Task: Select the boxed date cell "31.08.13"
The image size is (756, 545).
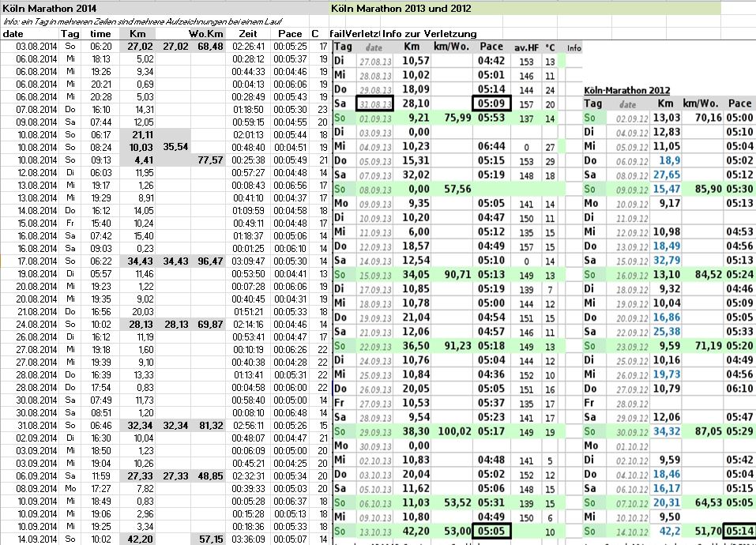Action: click(x=374, y=103)
